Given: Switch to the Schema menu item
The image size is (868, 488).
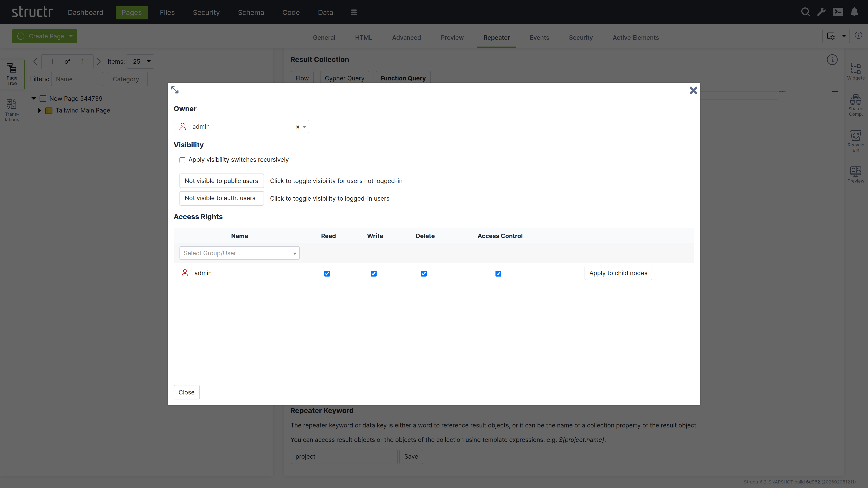Looking at the screenshot, I should coord(251,12).
